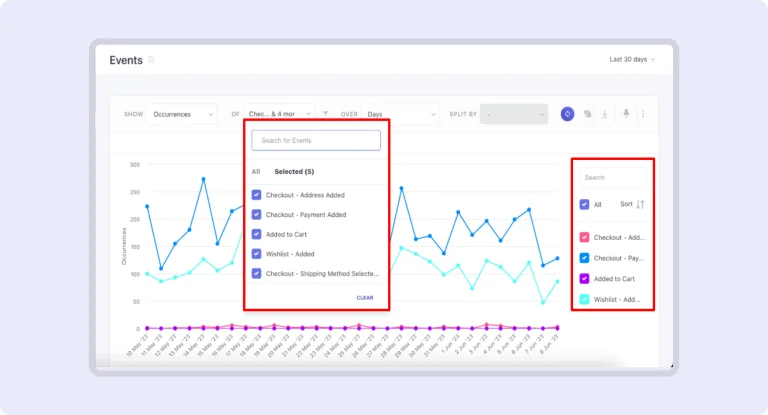Open the Occurrences dropdown

pos(181,114)
